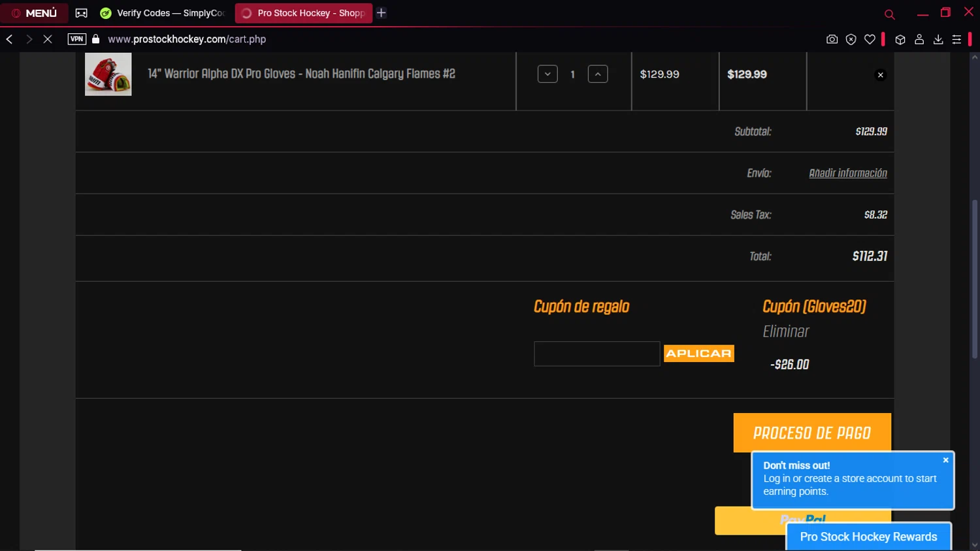Screen dimensions: 980x551
Task: Click the Añadir información shipping link
Action: click(848, 173)
